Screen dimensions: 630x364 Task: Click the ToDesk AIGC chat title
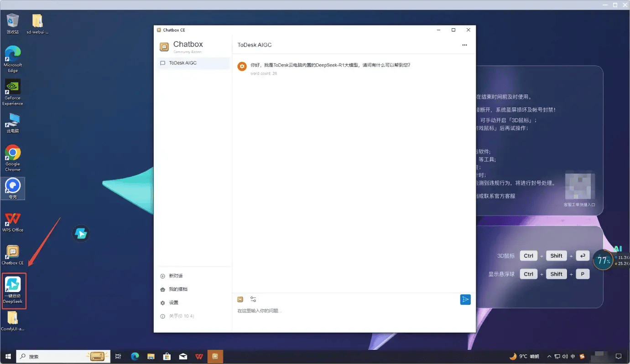255,45
